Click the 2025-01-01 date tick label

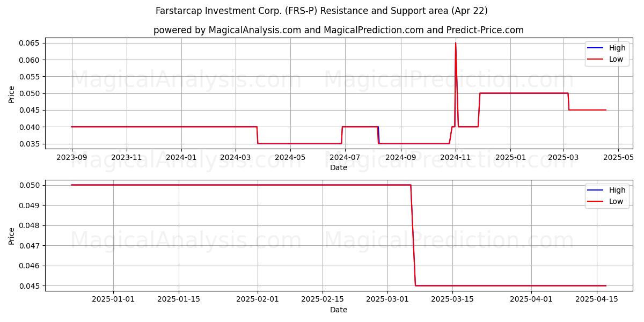click(113, 299)
